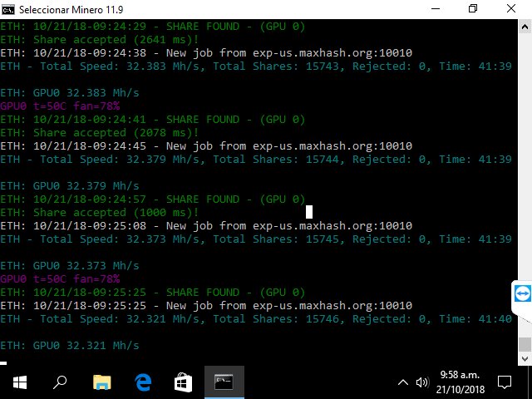
Task: Click the 'ETH: GPU0 32.373 Mh/s' line
Action: click(x=70, y=266)
